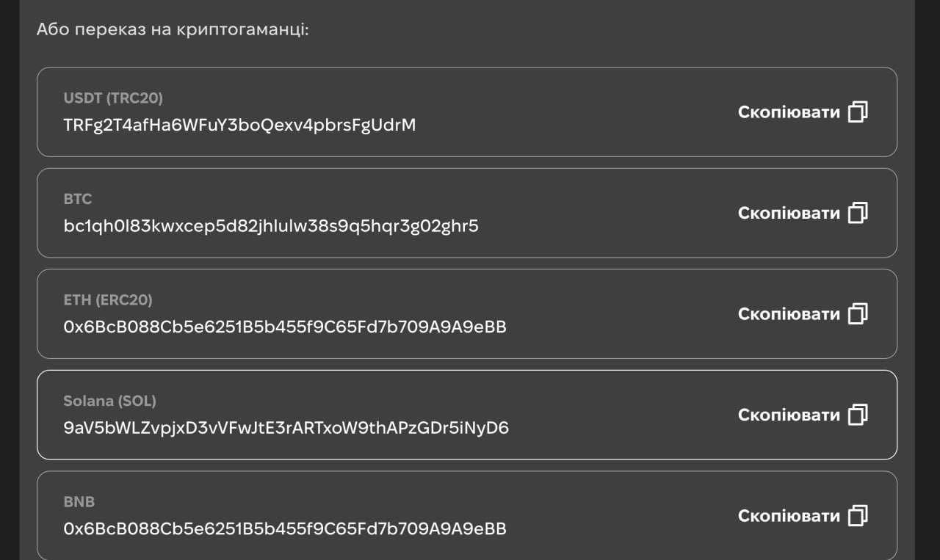Click the copy icon for USDT (TRC20)

(858, 112)
